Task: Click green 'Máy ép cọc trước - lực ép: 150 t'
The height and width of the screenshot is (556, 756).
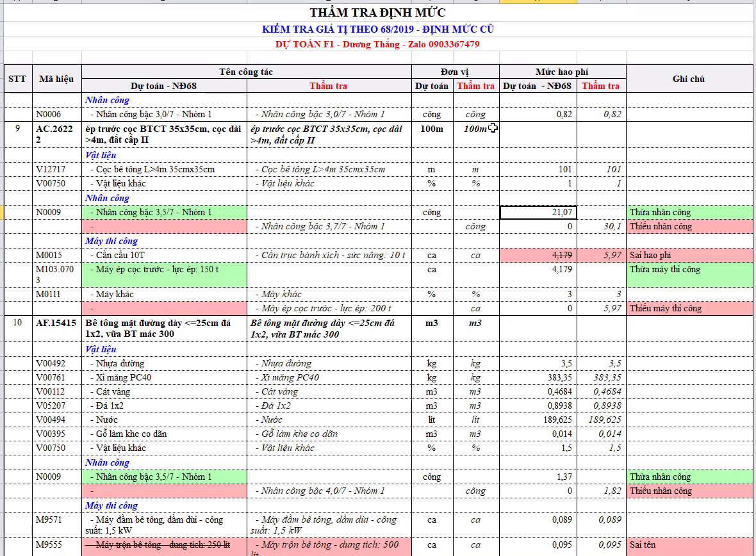Action: click(164, 274)
